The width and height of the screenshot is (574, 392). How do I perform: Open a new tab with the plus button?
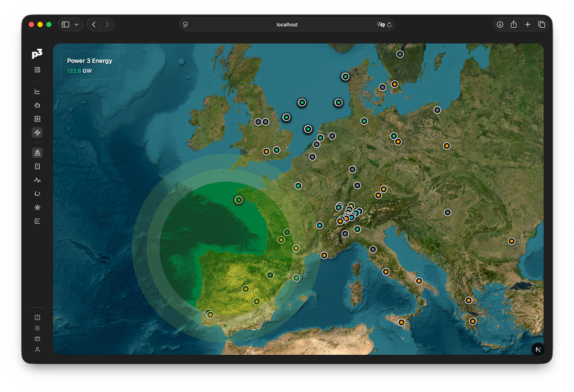(x=528, y=24)
